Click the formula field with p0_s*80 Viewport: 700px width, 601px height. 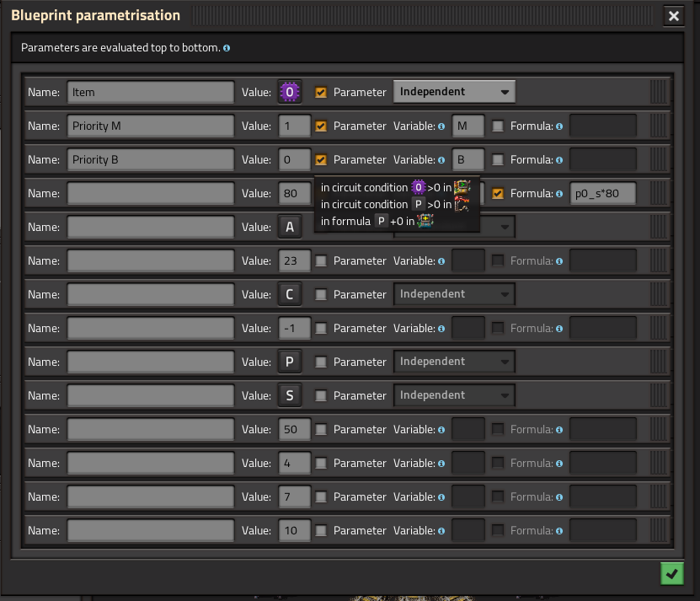pyautogui.click(x=602, y=194)
